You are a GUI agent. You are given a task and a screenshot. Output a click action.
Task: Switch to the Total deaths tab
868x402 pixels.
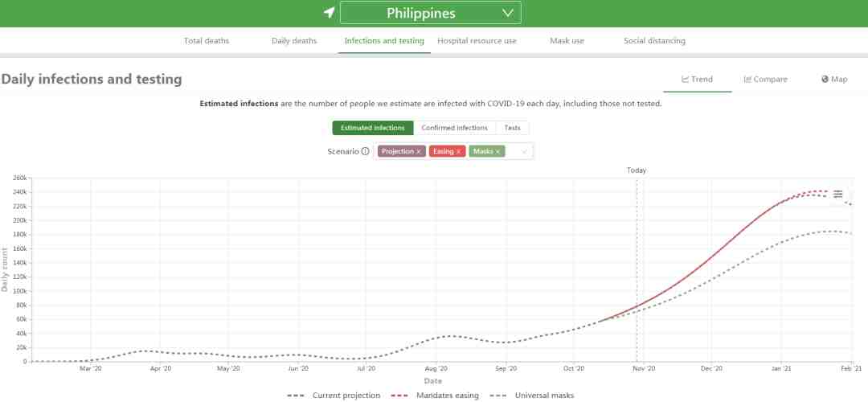click(207, 40)
